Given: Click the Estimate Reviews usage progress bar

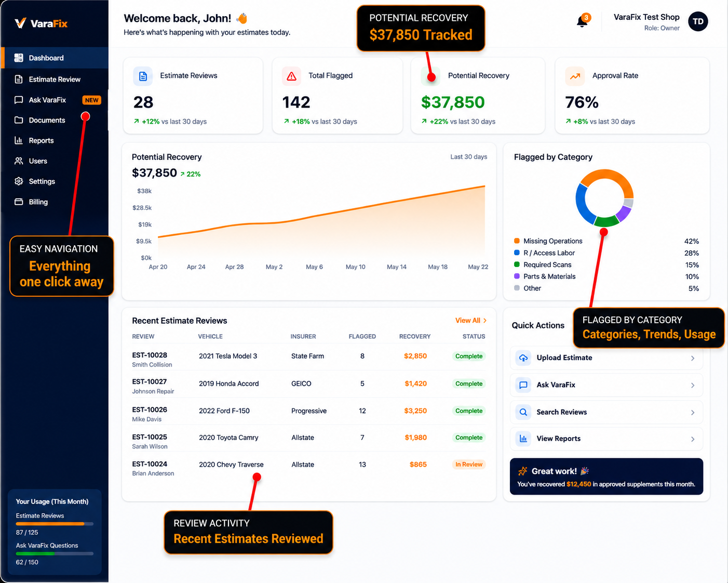Looking at the screenshot, I should point(55,524).
